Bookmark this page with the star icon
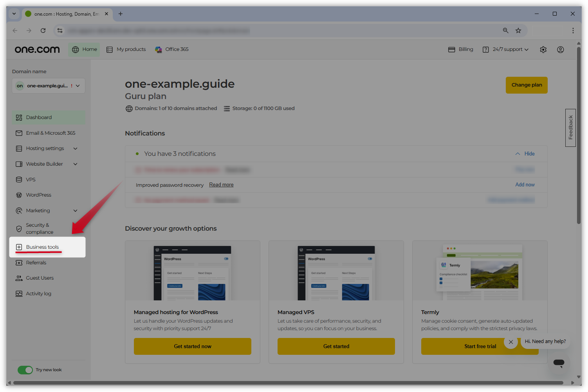The width and height of the screenshot is (588, 392). tap(518, 31)
